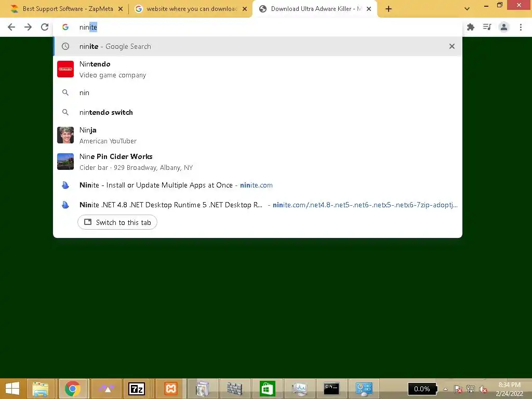Select the Download Ultra Adware Killer tab
The height and width of the screenshot is (399, 532).
[315, 9]
